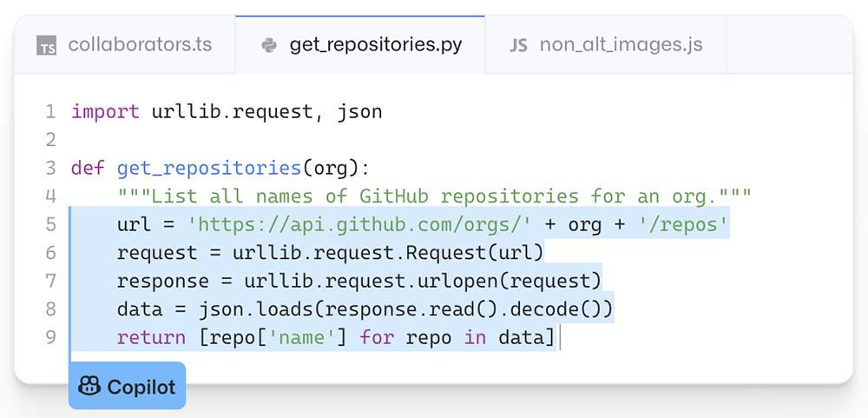The width and height of the screenshot is (868, 418).
Task: Click line number 1 in gutter
Action: 50,112
